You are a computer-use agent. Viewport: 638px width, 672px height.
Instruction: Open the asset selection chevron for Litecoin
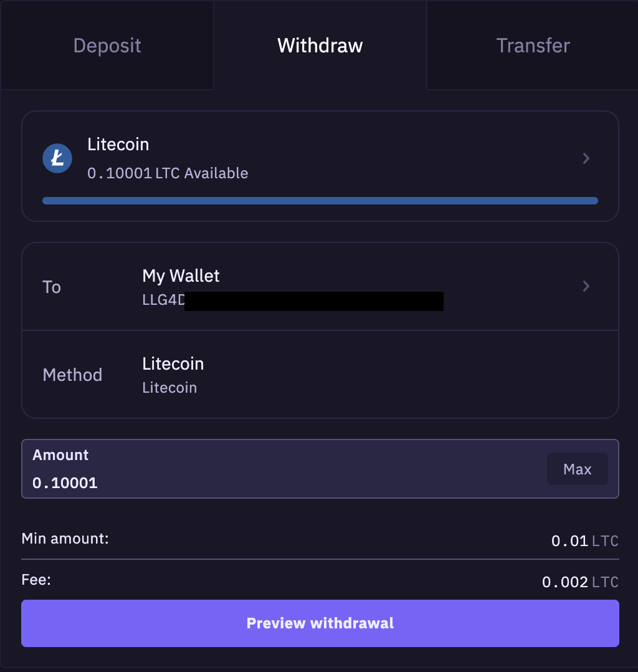(x=586, y=158)
